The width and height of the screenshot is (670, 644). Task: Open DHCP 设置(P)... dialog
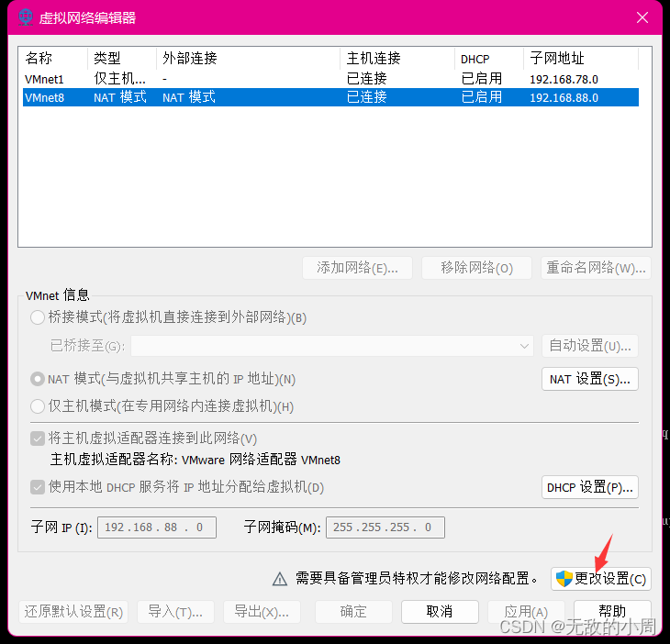click(589, 487)
